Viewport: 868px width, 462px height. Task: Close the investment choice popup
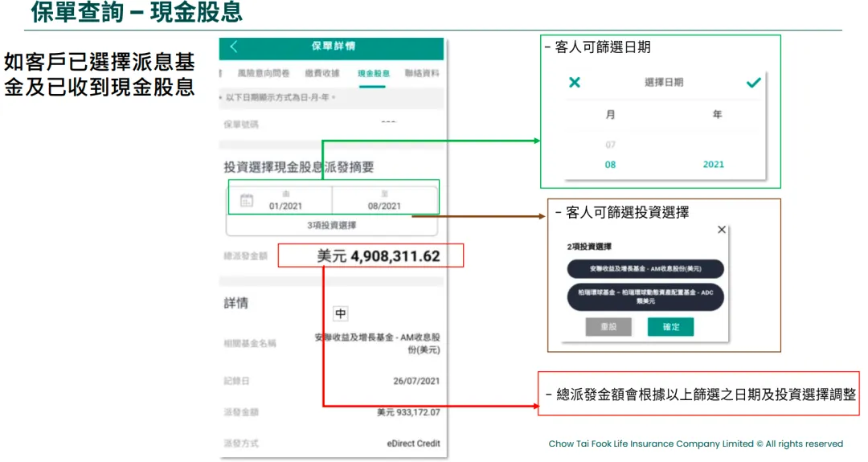[x=721, y=230]
